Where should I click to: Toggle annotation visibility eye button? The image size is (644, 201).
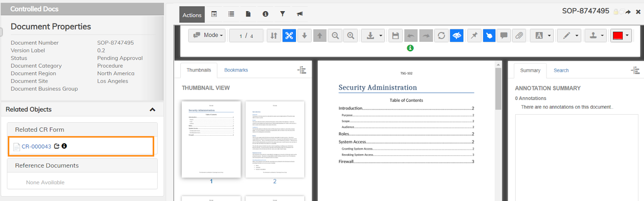tap(457, 36)
